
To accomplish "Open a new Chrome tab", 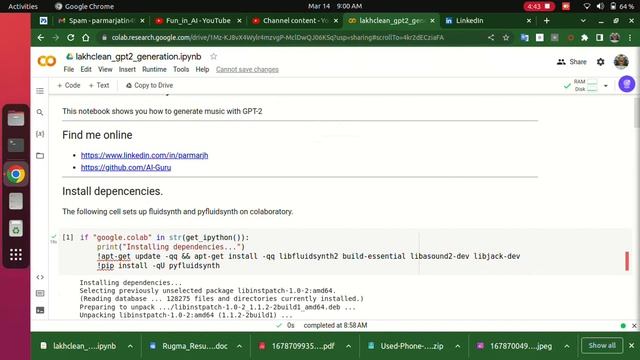I will pos(547,20).
